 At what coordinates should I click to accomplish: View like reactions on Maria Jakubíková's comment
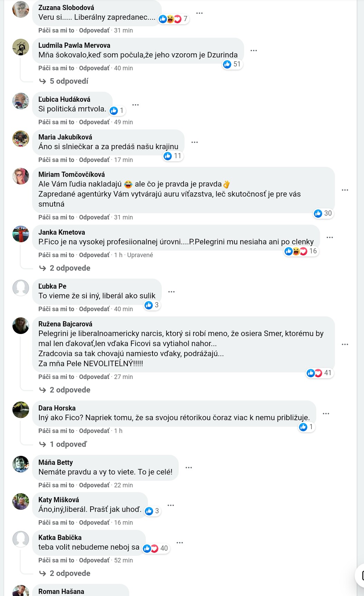173,156
